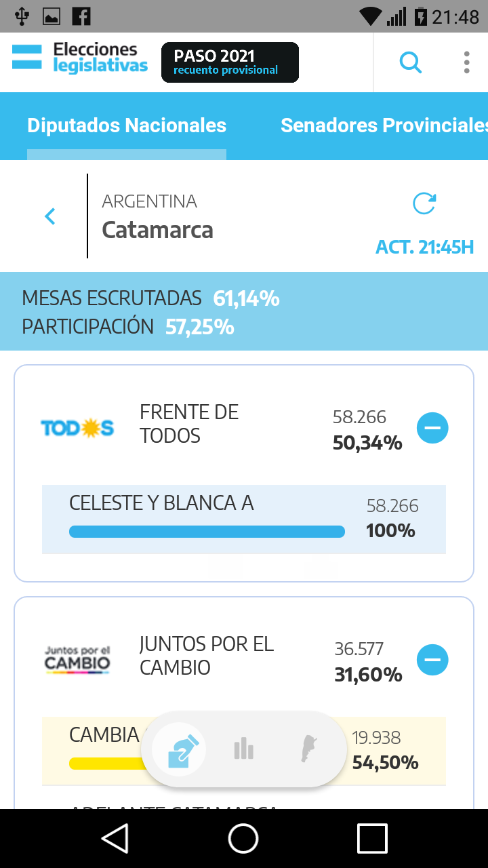Tap the Juntos por el Cambio logo
The image size is (488, 868).
tap(77, 659)
